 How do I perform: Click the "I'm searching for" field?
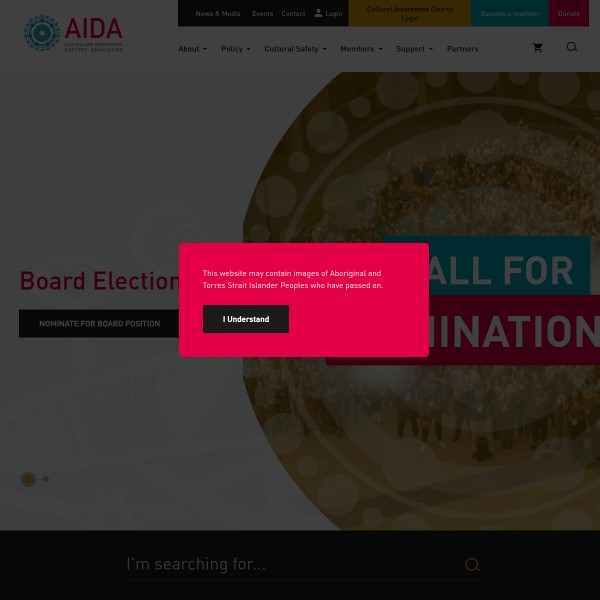[x=290, y=564]
